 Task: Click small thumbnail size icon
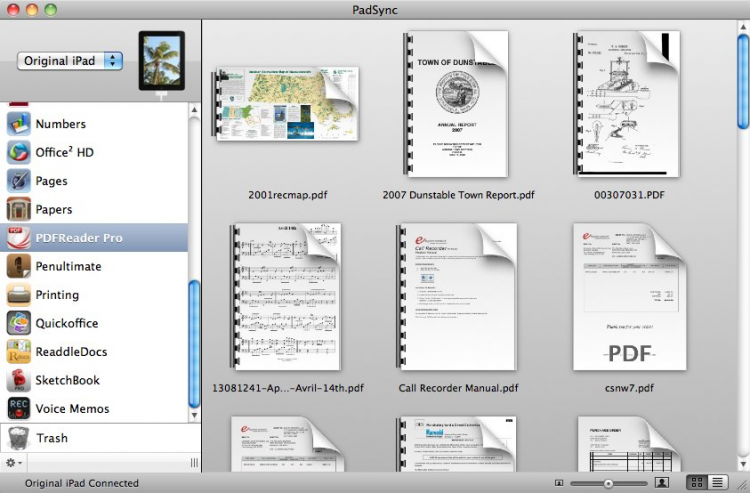tap(559, 483)
